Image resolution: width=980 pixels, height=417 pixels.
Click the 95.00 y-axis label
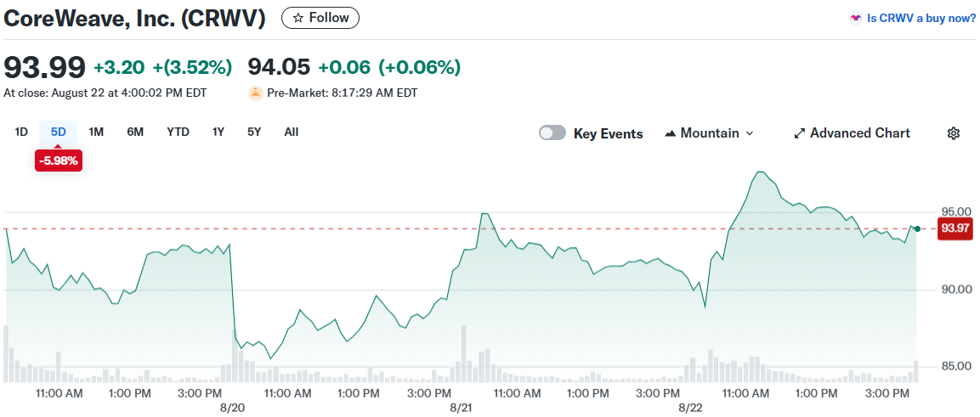click(x=955, y=212)
